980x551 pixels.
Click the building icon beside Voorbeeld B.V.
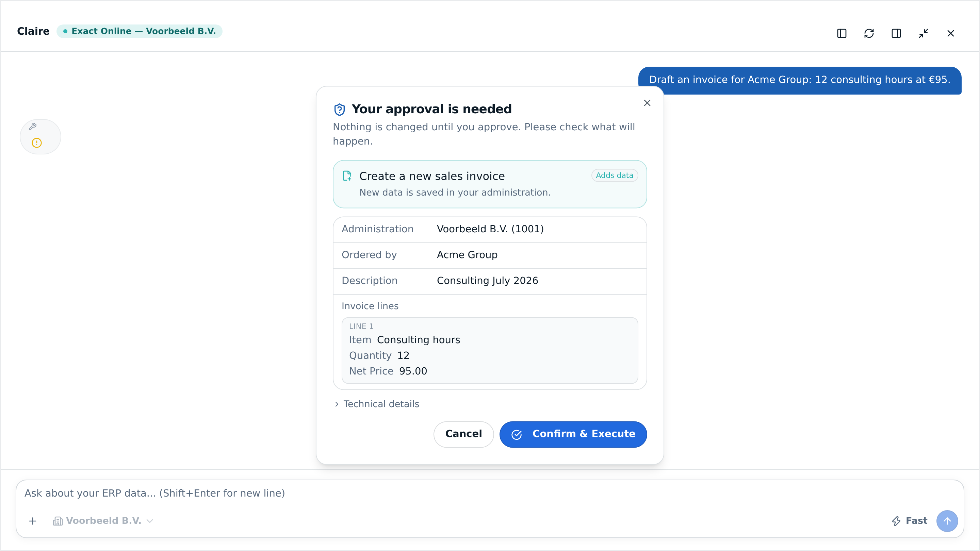tap(58, 521)
